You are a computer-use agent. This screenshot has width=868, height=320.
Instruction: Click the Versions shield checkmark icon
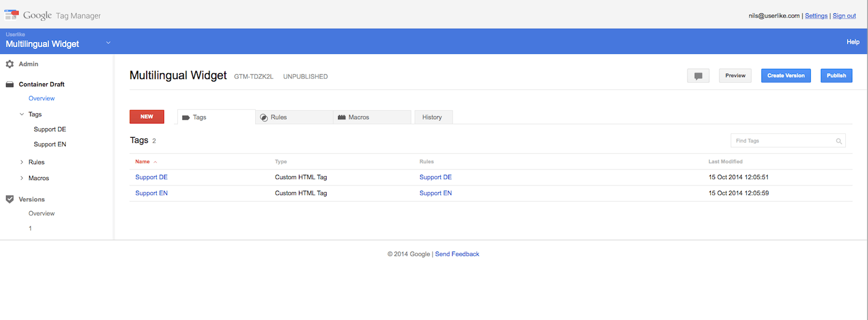[x=10, y=199]
